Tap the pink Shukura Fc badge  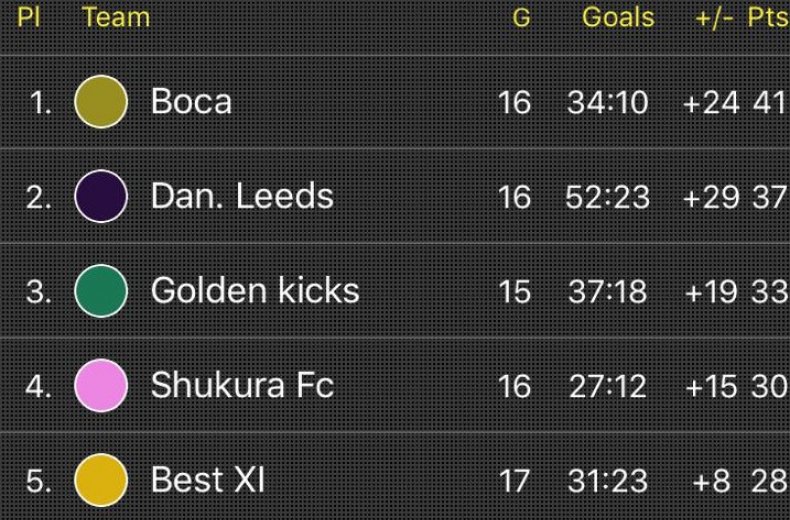101,385
